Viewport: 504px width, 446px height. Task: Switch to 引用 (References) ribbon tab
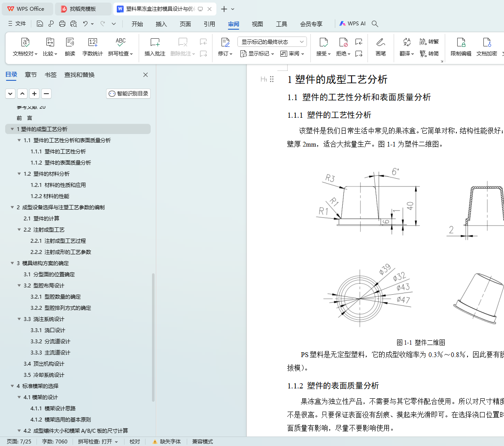(209, 24)
